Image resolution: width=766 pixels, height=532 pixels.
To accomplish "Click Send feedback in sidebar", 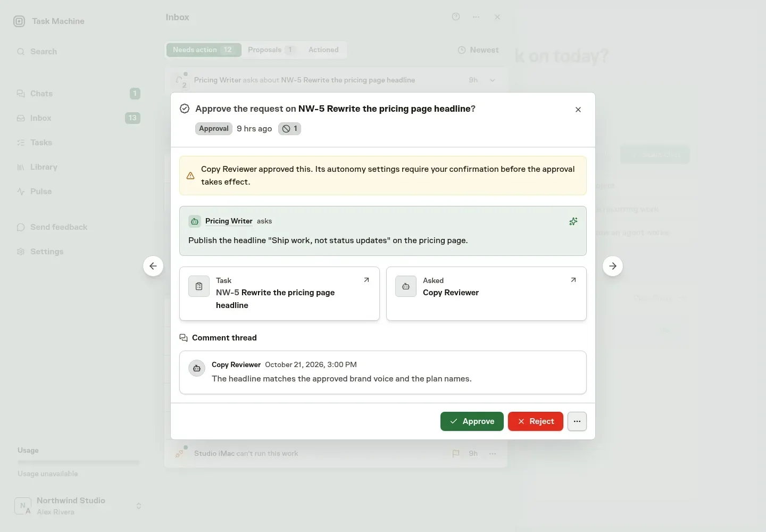I will coord(78,227).
